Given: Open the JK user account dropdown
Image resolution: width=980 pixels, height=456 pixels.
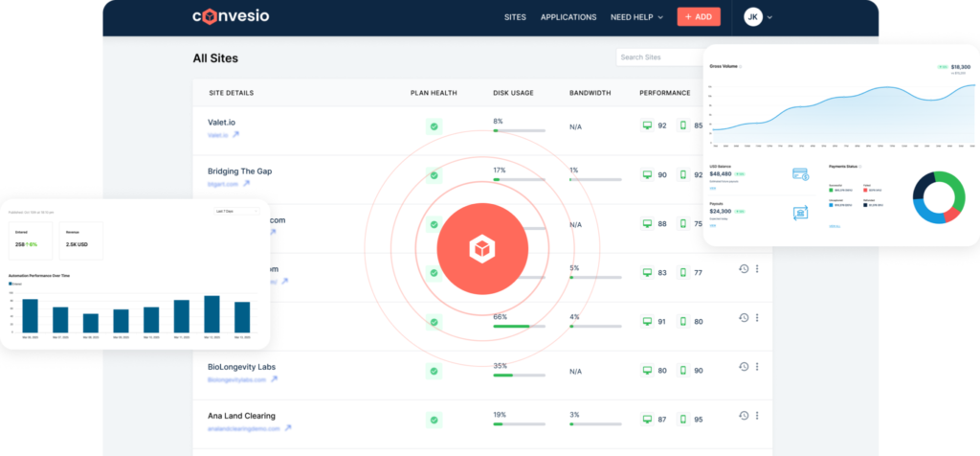Looking at the screenshot, I should [758, 17].
